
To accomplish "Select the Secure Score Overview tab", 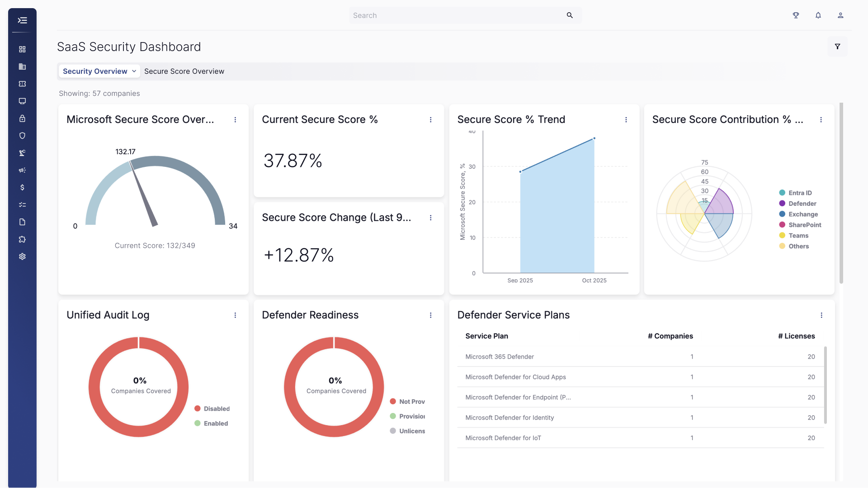I will coord(184,71).
